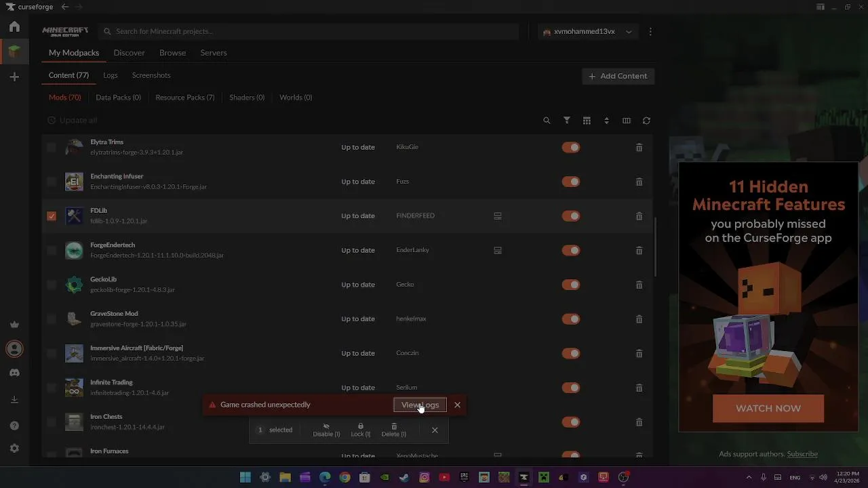
Task: Toggle the FDLib mod switch
Action: click(x=571, y=216)
